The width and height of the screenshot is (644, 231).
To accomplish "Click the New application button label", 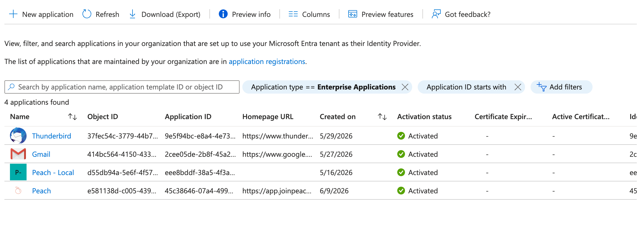I will [48, 14].
